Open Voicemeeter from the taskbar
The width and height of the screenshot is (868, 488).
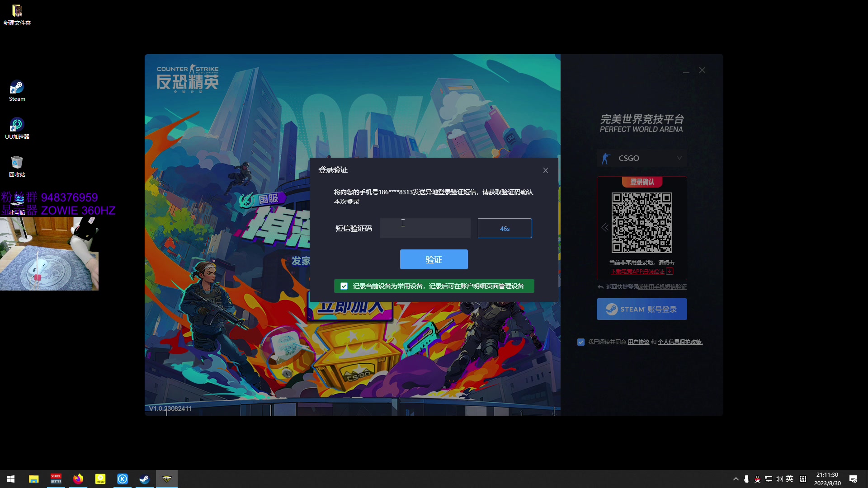pos(56,479)
